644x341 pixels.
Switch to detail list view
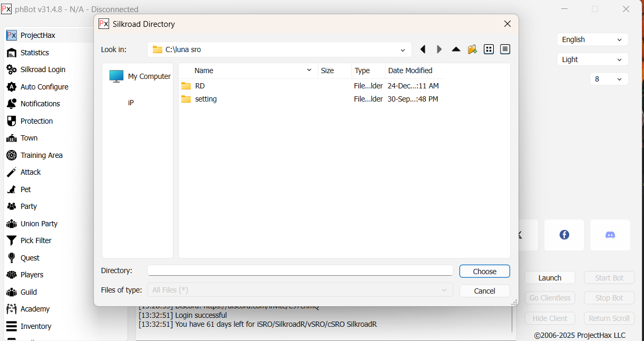(x=505, y=49)
